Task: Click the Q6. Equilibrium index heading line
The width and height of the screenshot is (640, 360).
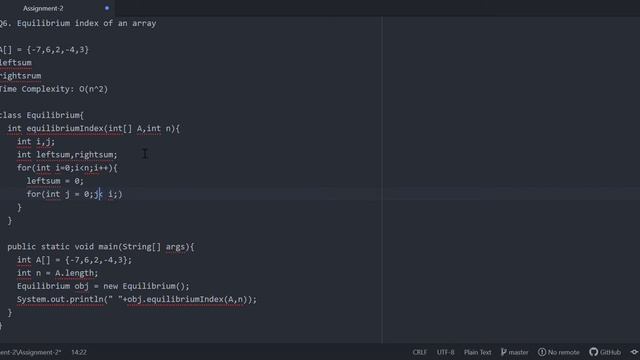Action: (78, 23)
